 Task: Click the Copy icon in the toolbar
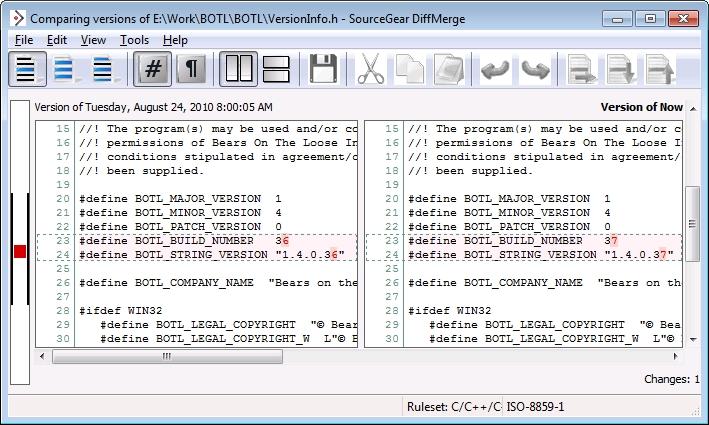(410, 69)
